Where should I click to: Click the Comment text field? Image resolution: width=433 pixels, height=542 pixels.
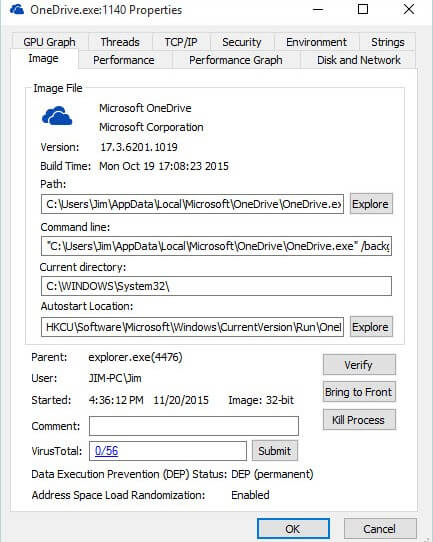(194, 426)
